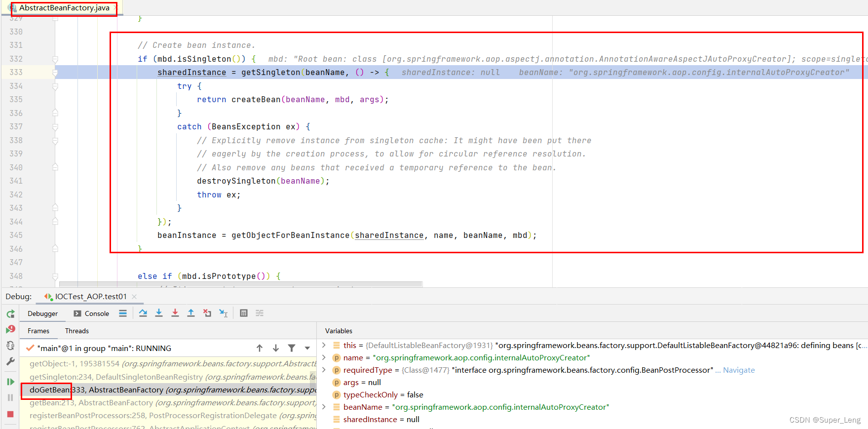
Task: Click Navigate link for requiredType
Action: pyautogui.click(x=739, y=370)
